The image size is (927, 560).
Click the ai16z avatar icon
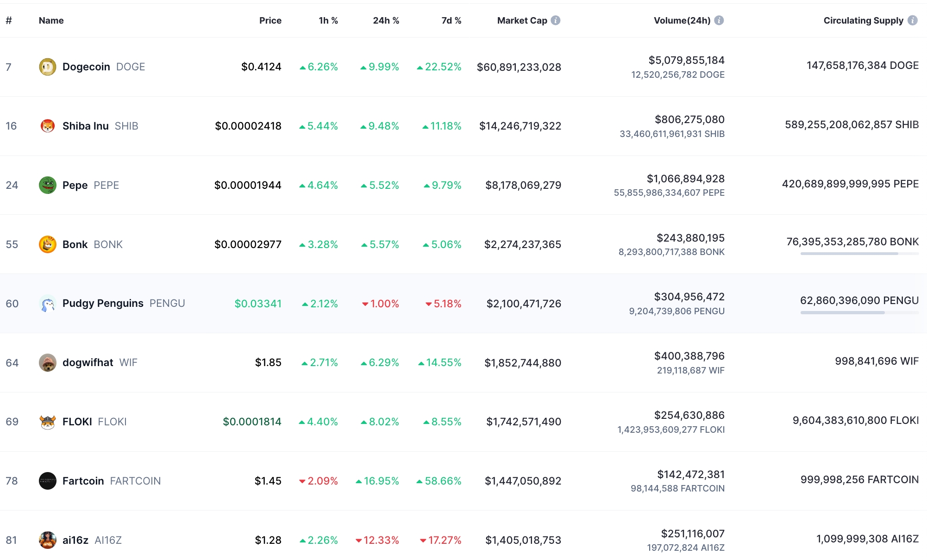48,540
